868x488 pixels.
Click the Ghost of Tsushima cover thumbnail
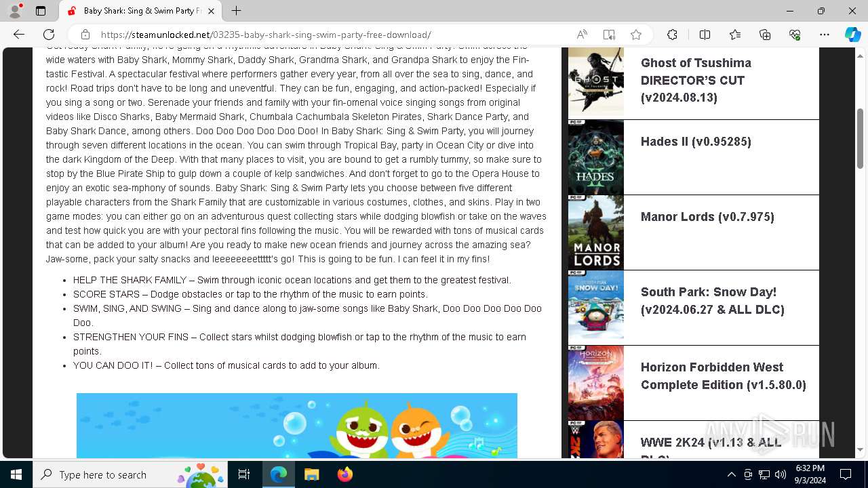[x=596, y=82]
